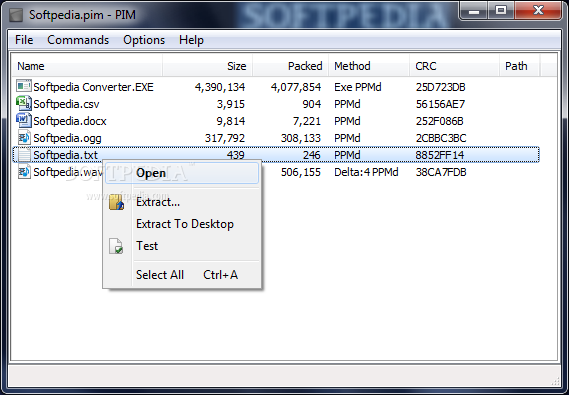Sort list by the Size column header
Viewport: 569px width, 395px height.
coord(208,66)
